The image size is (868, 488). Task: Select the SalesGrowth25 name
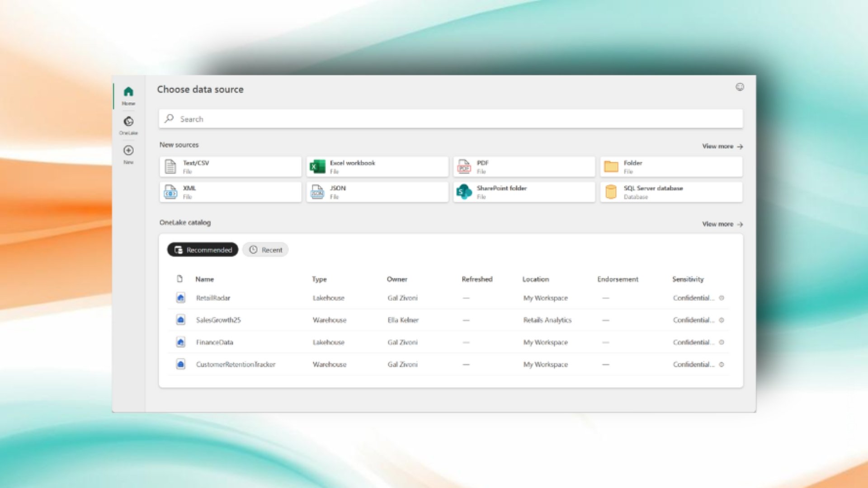[218, 320]
